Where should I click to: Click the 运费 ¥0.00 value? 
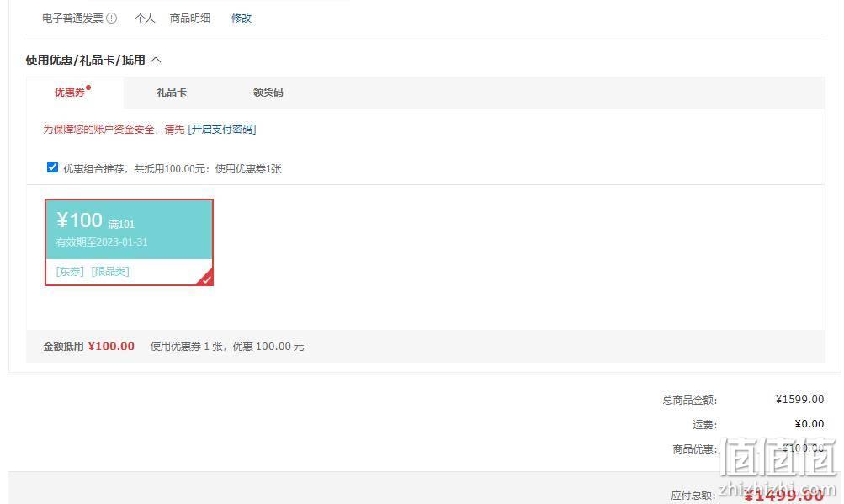(x=809, y=424)
